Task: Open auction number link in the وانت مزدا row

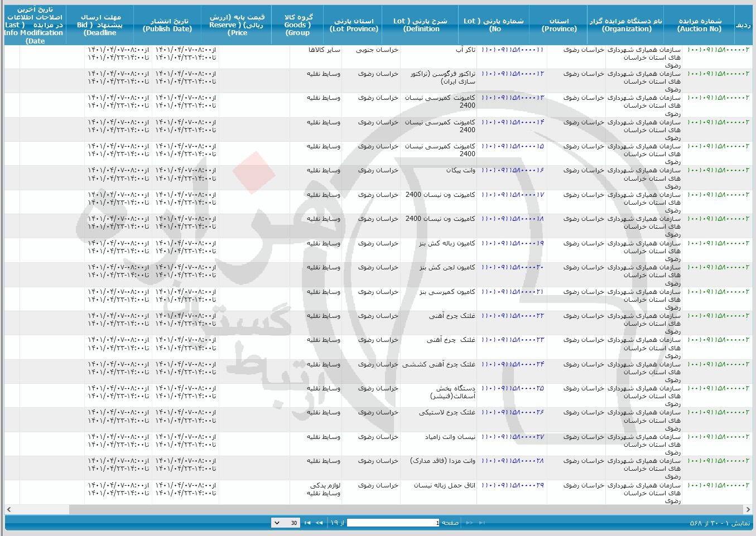Action: (718, 461)
